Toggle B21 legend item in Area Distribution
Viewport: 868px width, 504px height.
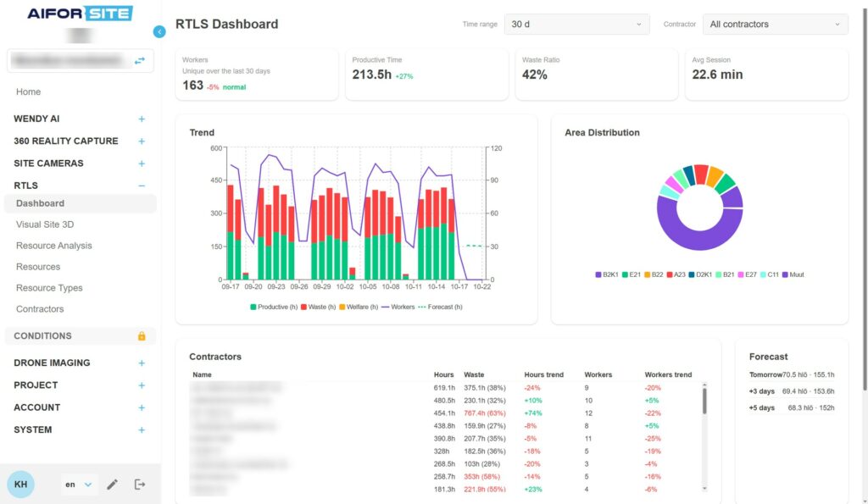726,275
